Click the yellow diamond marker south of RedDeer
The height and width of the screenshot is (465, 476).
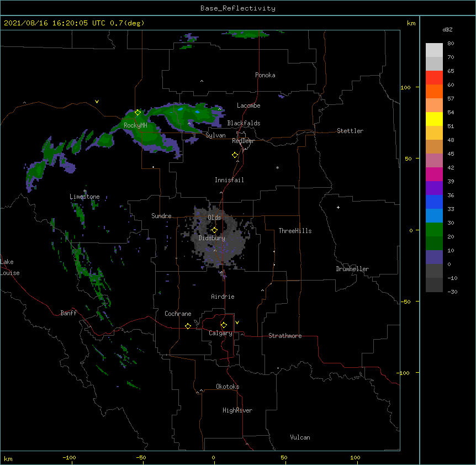click(x=235, y=155)
